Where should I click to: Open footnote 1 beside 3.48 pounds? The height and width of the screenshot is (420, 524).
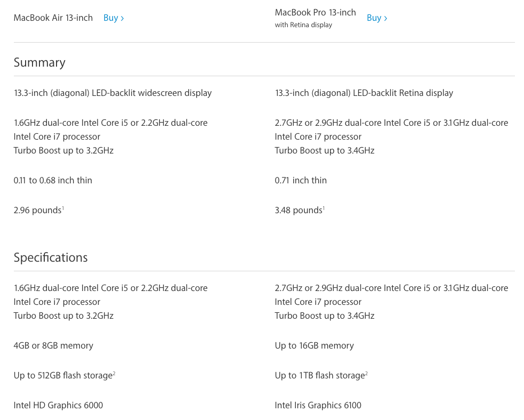(x=324, y=208)
